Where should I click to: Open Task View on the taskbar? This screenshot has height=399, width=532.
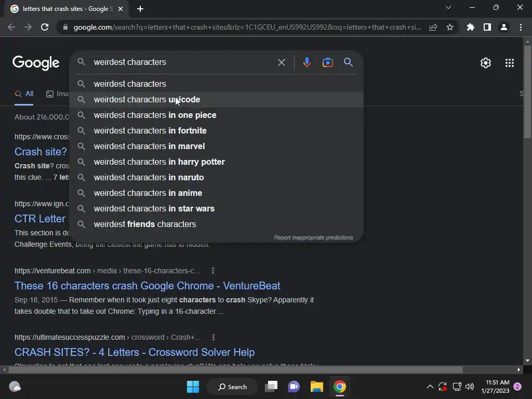coord(271,387)
